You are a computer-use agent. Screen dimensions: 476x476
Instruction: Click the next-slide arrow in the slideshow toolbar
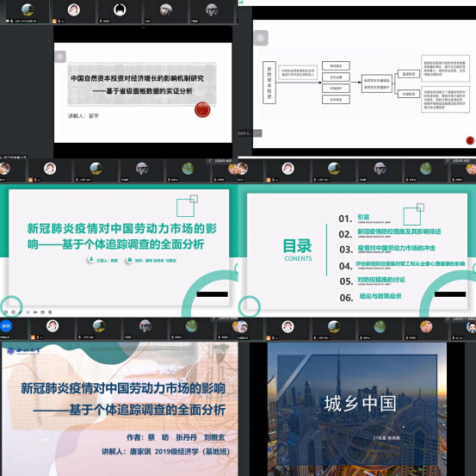pyautogui.click(x=13, y=312)
